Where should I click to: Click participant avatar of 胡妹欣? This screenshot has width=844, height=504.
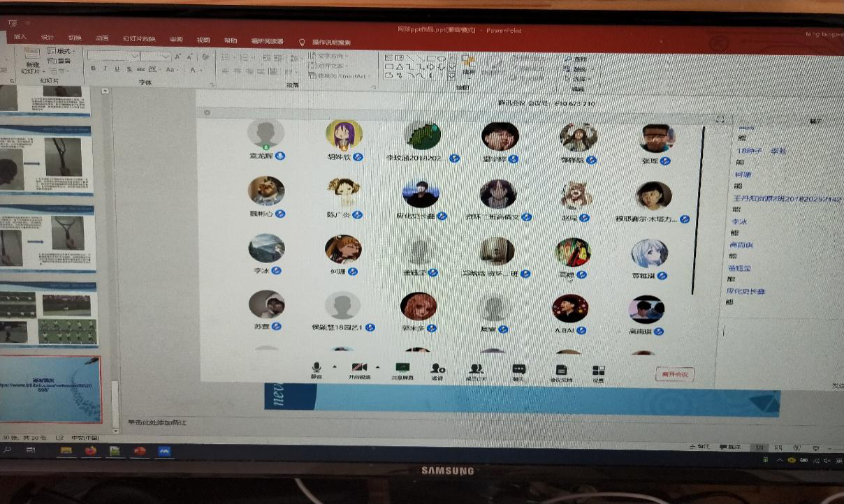(x=344, y=135)
